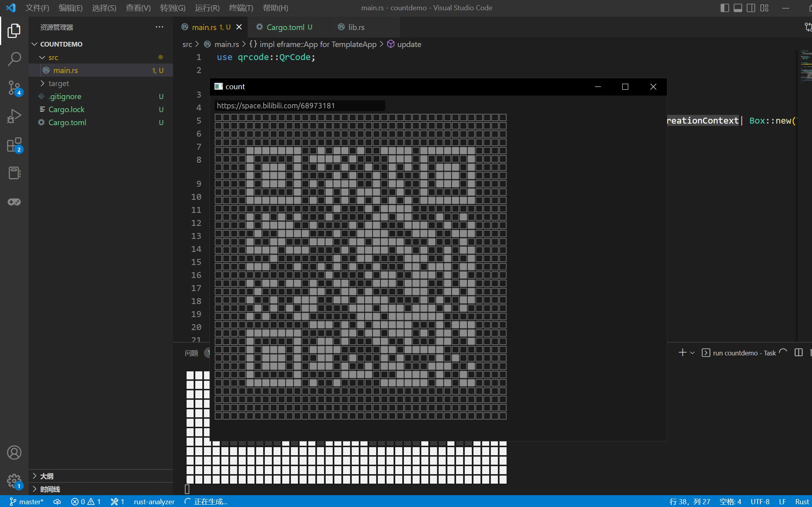
Task: Click the Synchronize Changes cloud icon
Action: pos(57,501)
